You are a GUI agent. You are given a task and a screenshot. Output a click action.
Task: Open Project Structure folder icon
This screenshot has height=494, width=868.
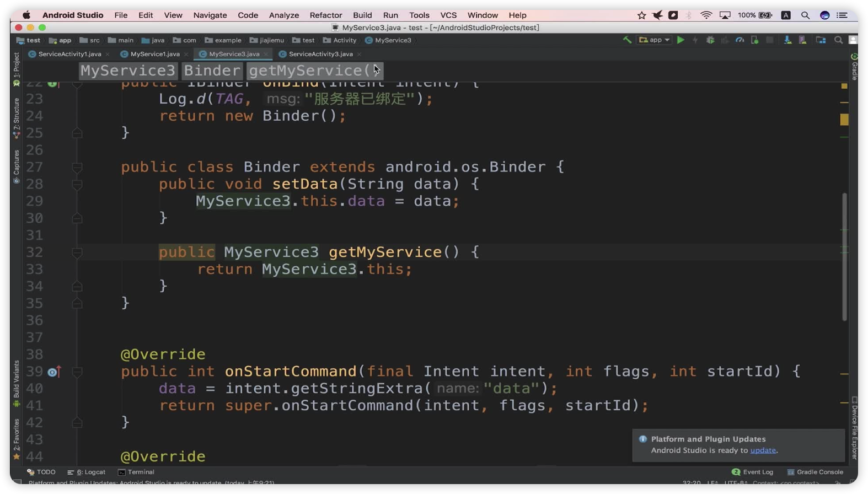point(821,40)
